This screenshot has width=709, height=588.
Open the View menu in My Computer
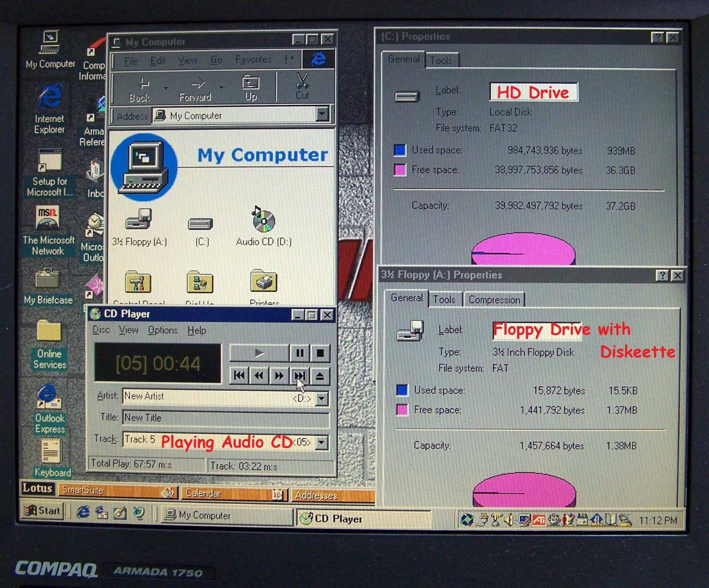tap(187, 60)
